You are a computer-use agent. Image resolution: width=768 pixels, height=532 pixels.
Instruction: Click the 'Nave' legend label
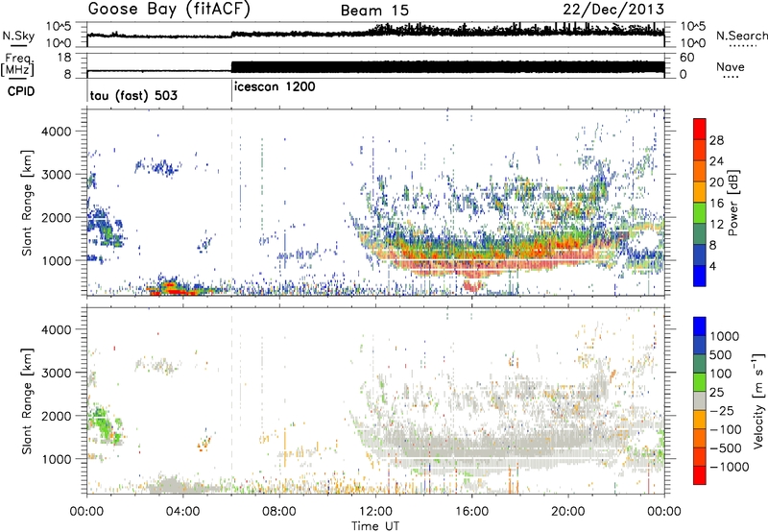pyautogui.click(x=731, y=67)
